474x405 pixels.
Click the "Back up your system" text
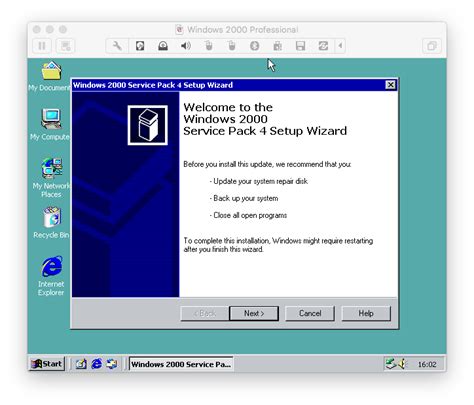[x=246, y=198]
